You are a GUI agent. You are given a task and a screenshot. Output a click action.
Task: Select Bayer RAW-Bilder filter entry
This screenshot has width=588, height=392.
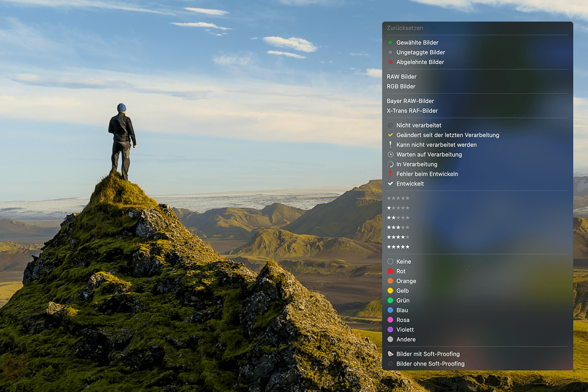pos(410,101)
